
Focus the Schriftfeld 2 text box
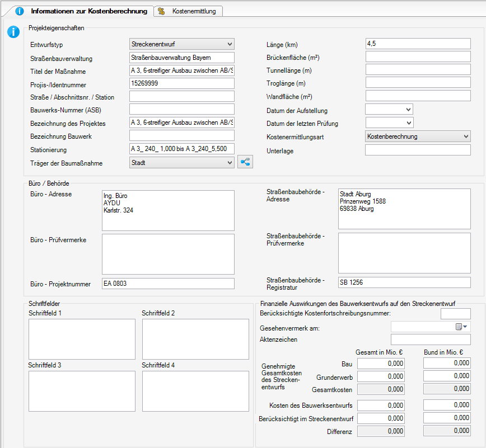click(195, 339)
